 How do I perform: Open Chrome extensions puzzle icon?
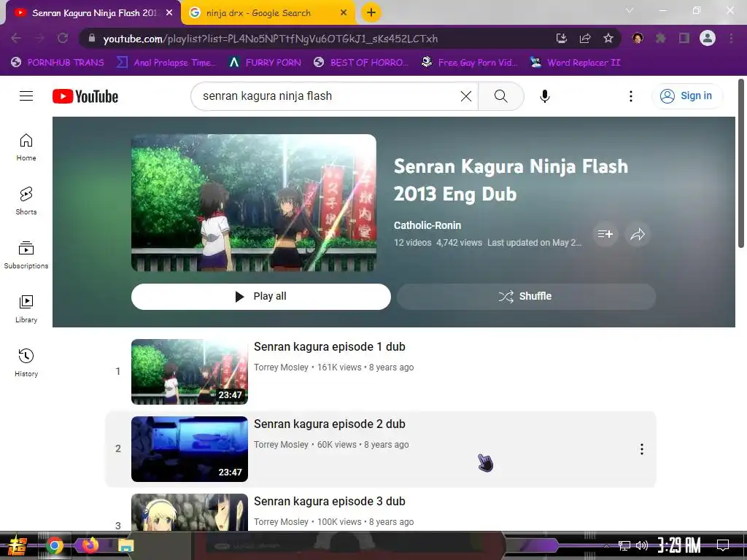coord(661,38)
